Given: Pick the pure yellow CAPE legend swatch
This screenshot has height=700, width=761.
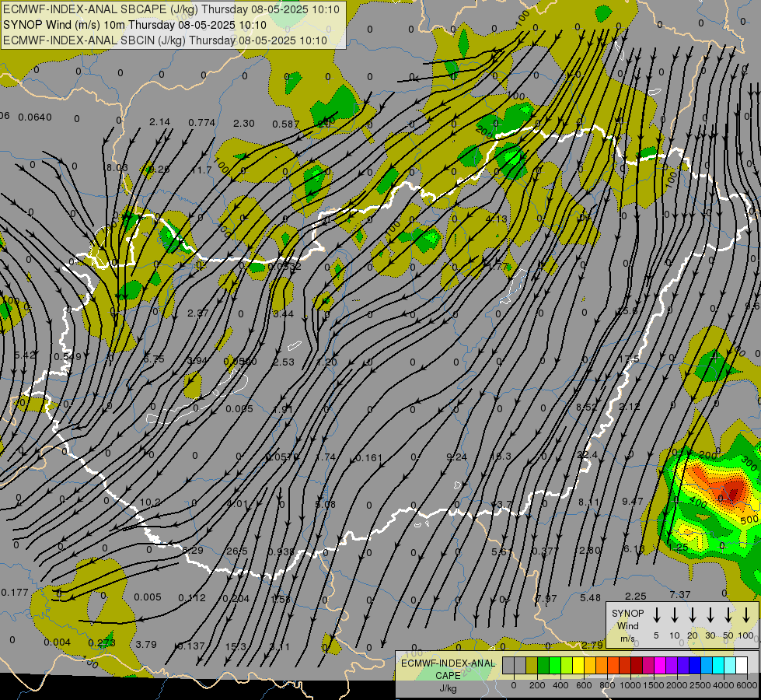Looking at the screenshot, I should point(578,666).
